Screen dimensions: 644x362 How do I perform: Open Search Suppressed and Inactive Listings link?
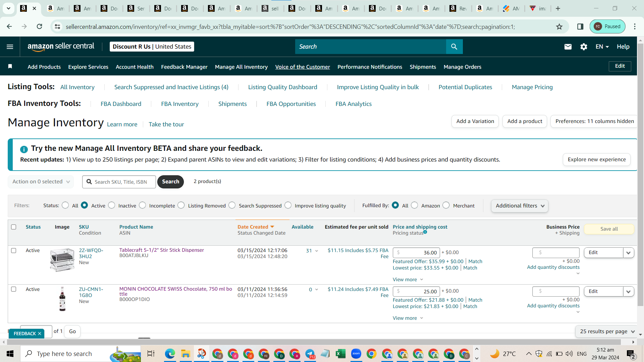[171, 87]
